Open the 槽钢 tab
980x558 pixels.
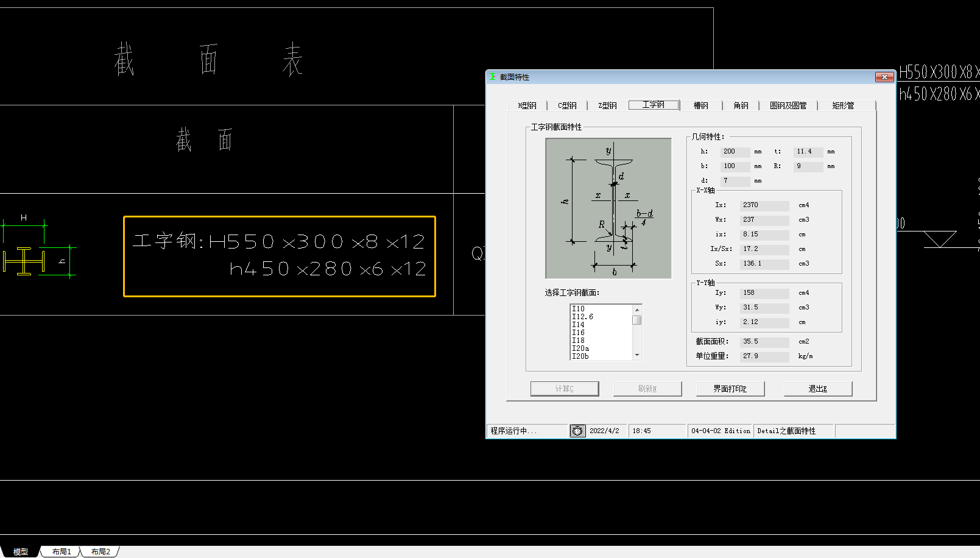pos(701,105)
